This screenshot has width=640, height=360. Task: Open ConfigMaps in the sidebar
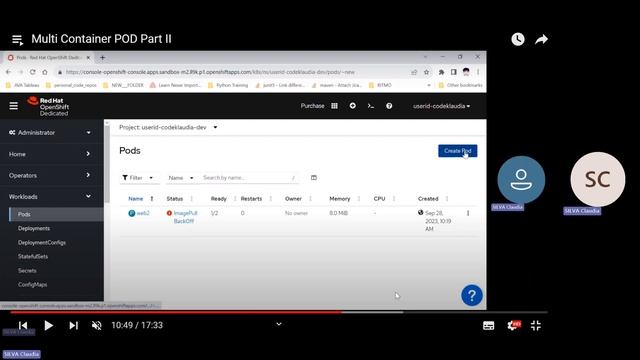[32, 284]
